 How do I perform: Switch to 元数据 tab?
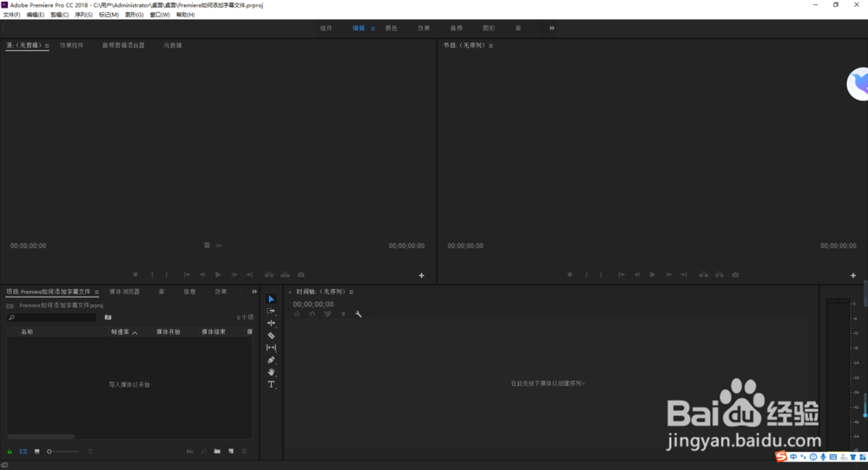173,45
